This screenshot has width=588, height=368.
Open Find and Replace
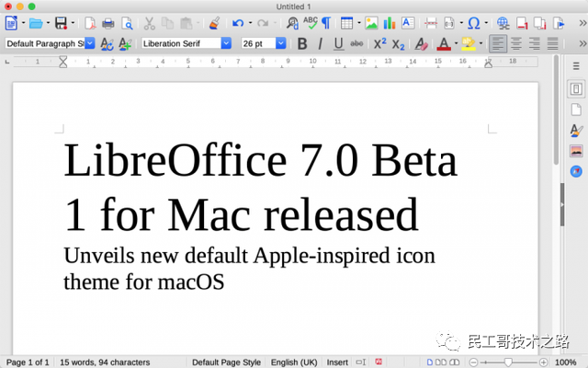[292, 23]
